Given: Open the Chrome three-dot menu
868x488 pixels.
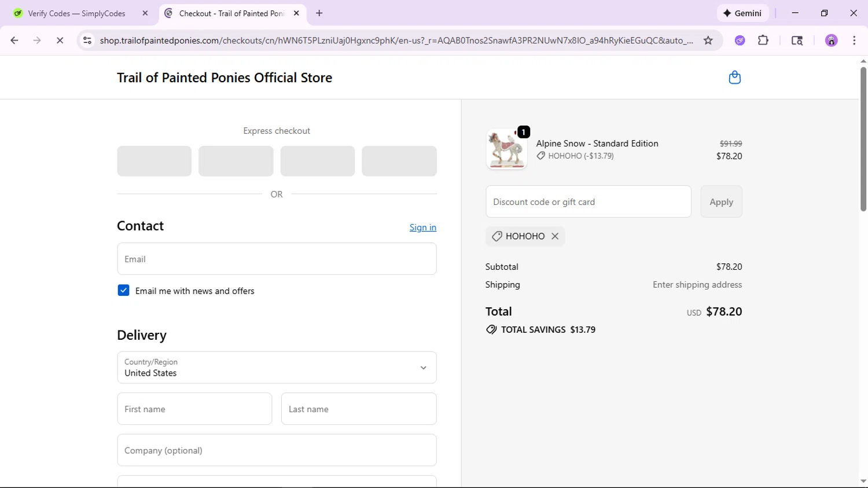Looking at the screenshot, I should coord(854,41).
